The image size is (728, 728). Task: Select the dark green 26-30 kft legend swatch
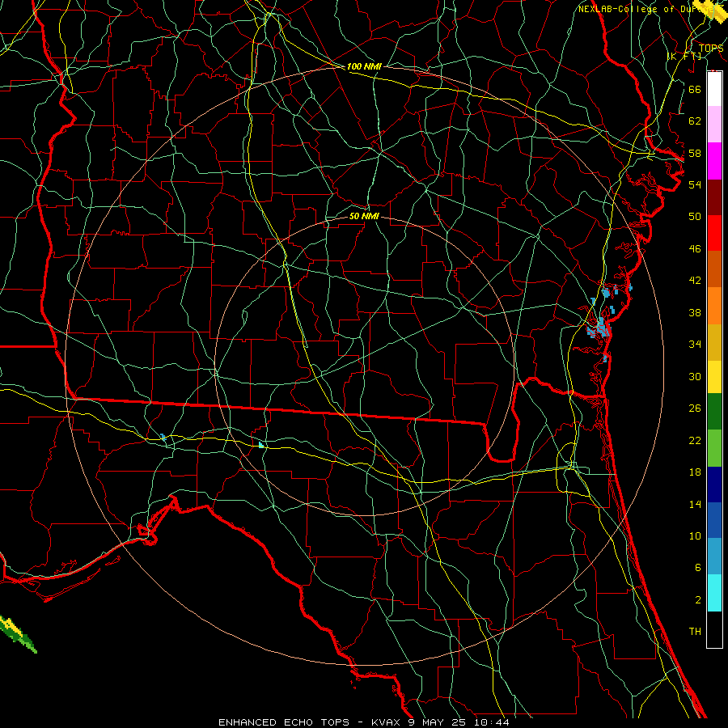(x=714, y=412)
